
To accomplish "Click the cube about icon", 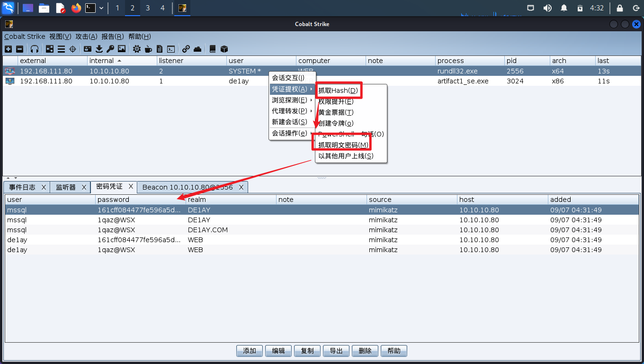I will 224,49.
